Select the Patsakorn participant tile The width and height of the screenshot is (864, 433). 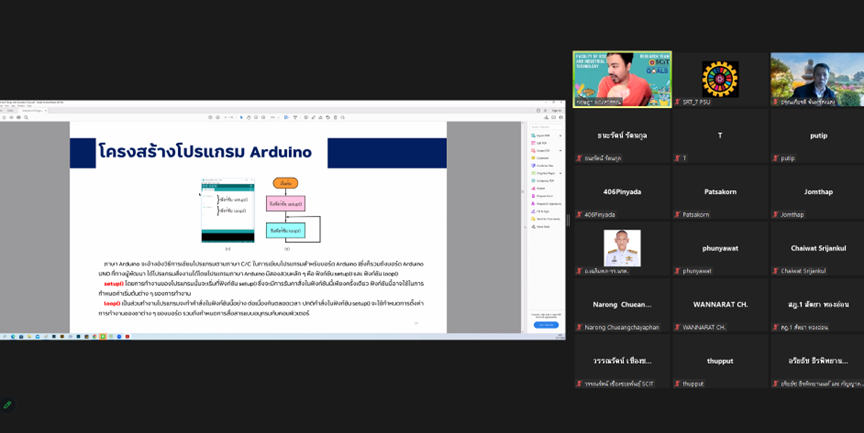[x=720, y=192]
